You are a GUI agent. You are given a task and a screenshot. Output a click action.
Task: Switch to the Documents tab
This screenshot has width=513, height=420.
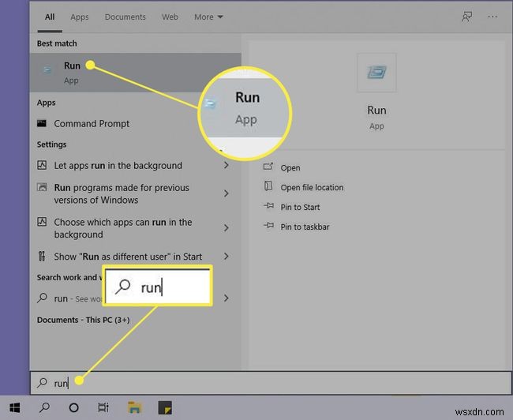point(125,17)
